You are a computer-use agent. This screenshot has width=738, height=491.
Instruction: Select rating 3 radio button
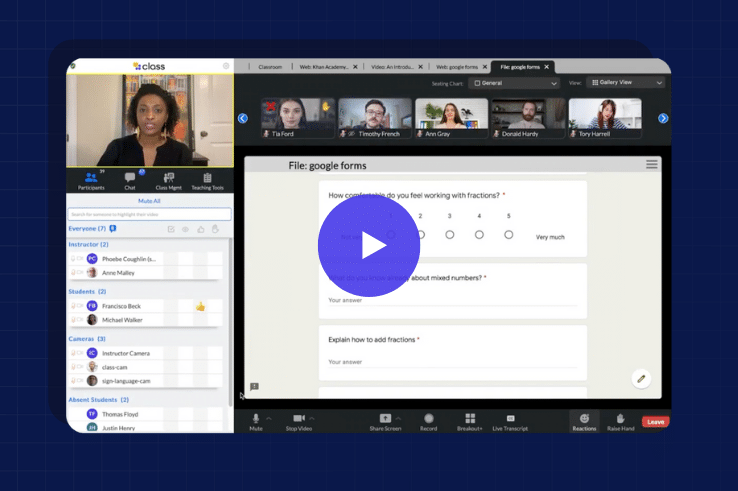(449, 234)
